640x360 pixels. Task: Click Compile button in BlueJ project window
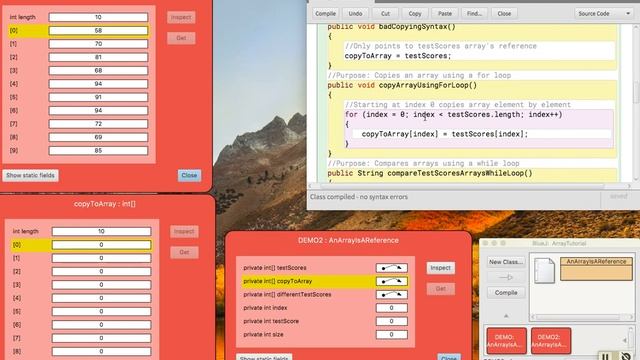(506, 293)
